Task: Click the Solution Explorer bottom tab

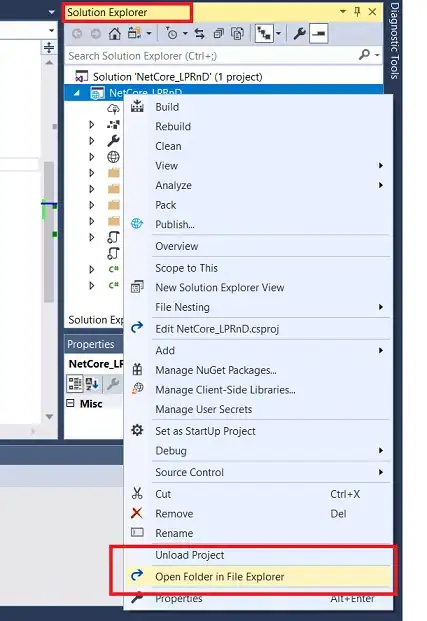Action: pyautogui.click(x=95, y=320)
